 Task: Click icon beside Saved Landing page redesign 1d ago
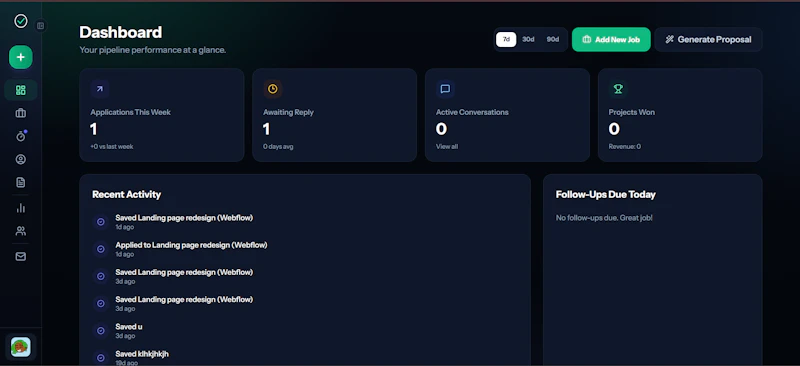[x=101, y=222]
